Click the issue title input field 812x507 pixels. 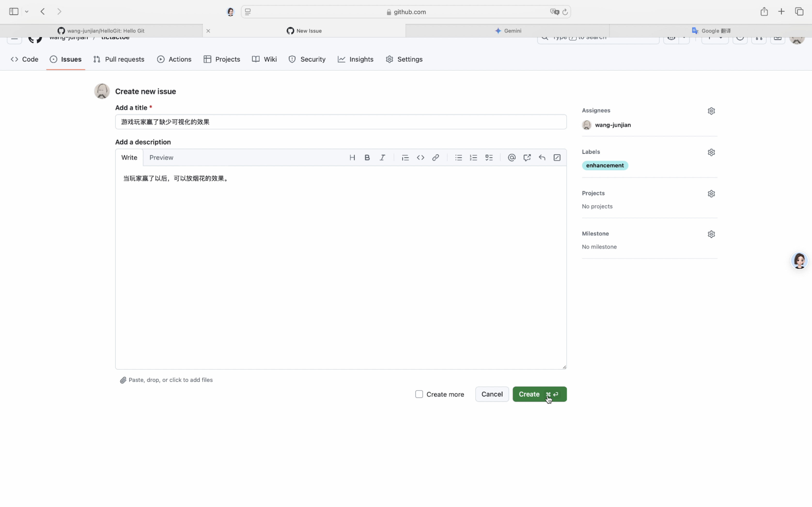[x=340, y=122]
